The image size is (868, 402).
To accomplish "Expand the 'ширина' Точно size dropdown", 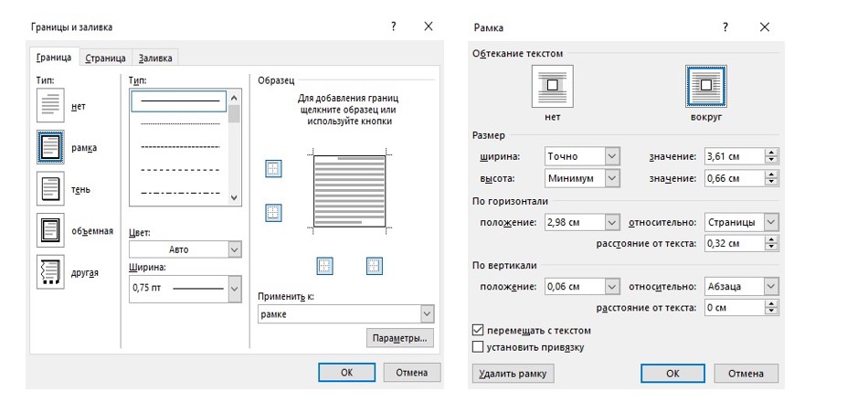I will (612, 156).
